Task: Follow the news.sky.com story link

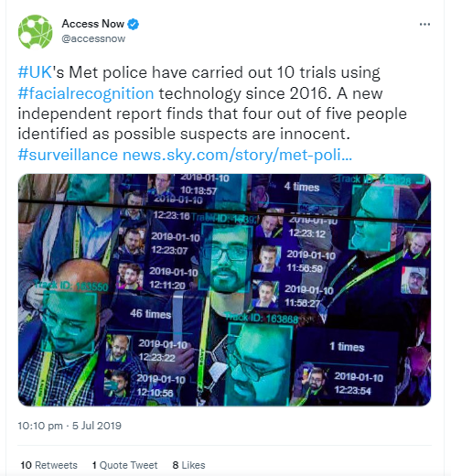Action: coord(237,155)
